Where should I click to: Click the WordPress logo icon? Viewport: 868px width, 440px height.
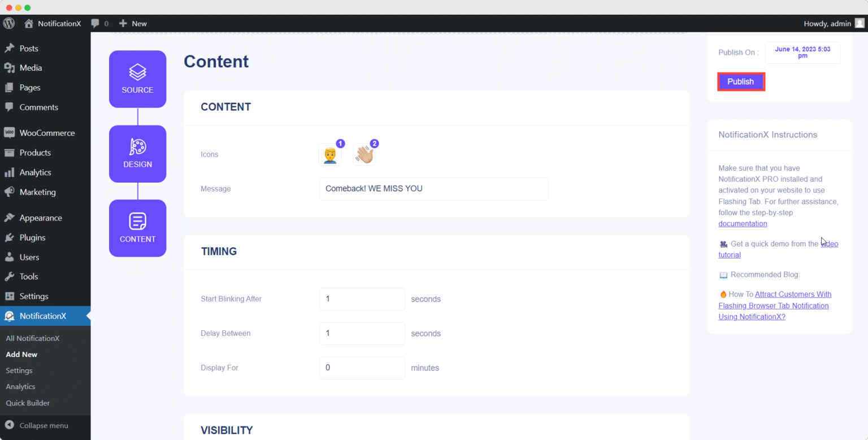[x=9, y=23]
